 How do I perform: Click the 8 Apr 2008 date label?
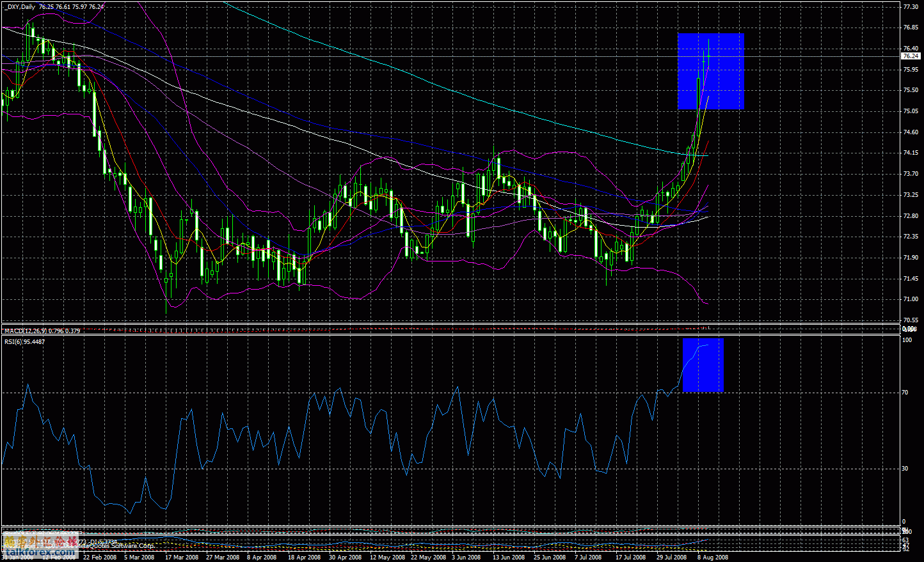[x=262, y=558]
